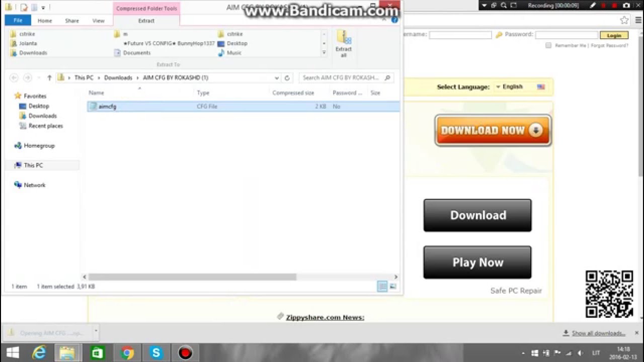Open the address bar history dropdown
This screenshot has width=644, height=362.
tap(277, 78)
